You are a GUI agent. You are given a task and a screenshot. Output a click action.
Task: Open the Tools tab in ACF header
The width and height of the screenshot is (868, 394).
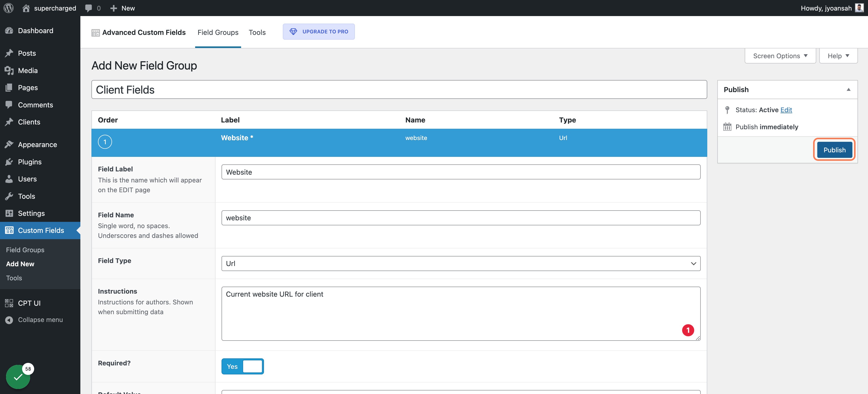[x=257, y=32]
